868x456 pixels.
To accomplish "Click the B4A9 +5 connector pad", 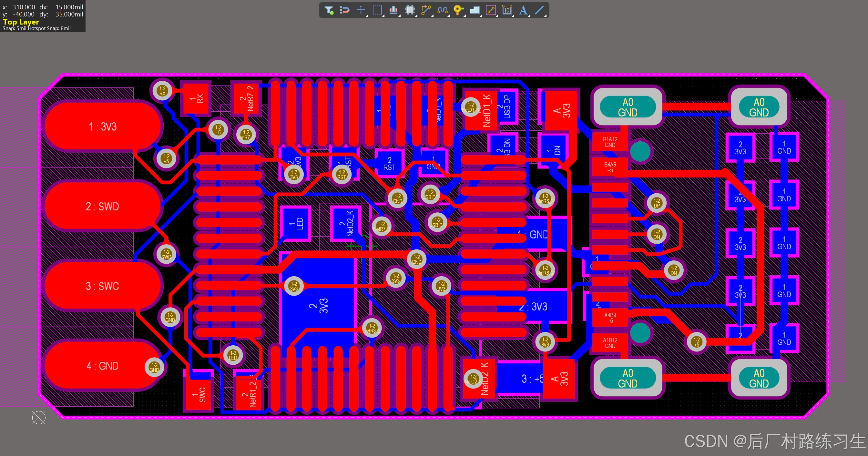I will (x=610, y=167).
